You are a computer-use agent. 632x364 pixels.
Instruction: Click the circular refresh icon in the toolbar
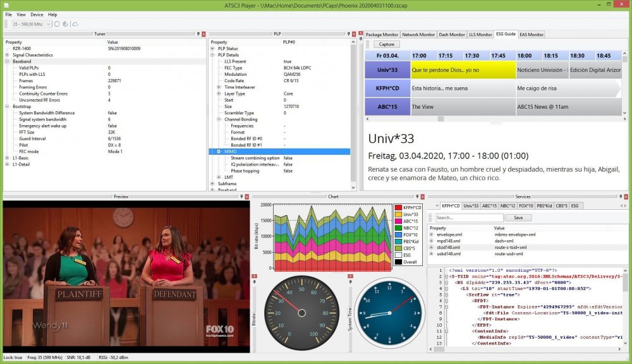pyautogui.click(x=57, y=24)
